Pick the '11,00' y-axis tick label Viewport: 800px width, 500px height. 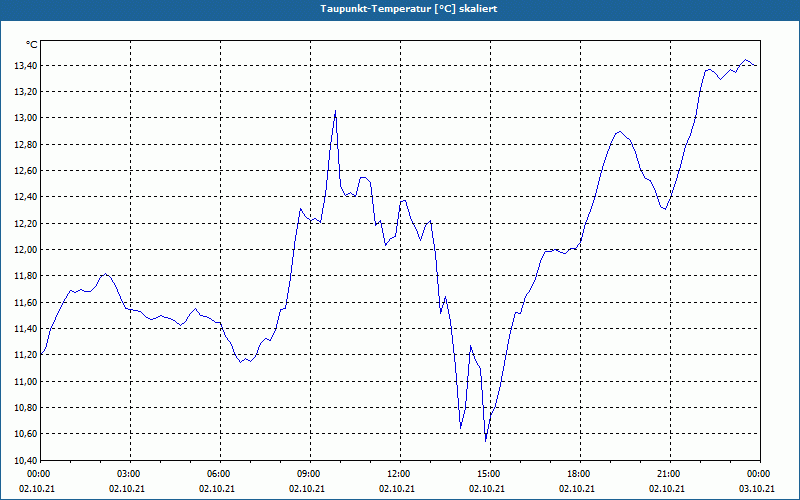[26, 381]
